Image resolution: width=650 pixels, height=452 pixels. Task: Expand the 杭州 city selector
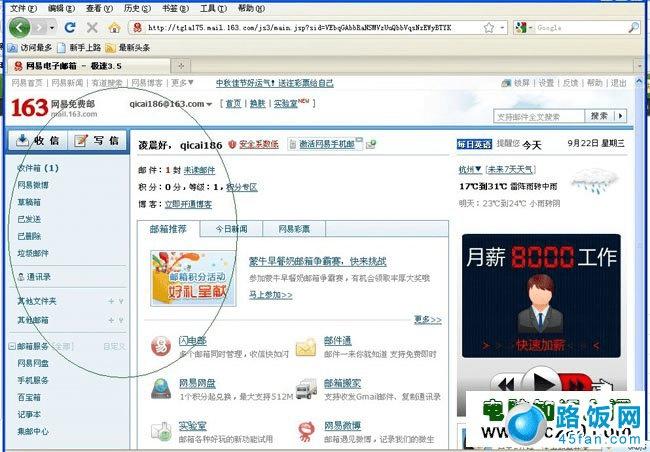470,170
